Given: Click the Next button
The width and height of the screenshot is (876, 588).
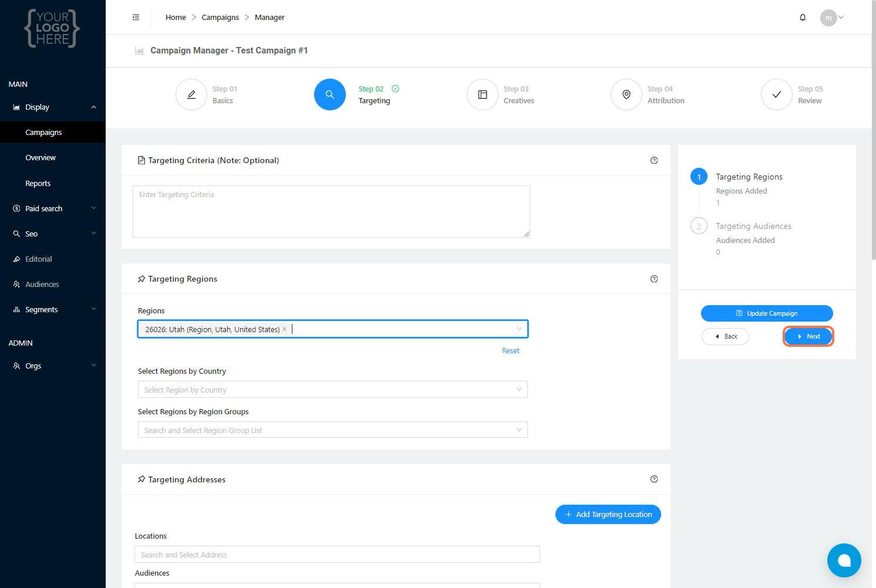Looking at the screenshot, I should (x=808, y=336).
